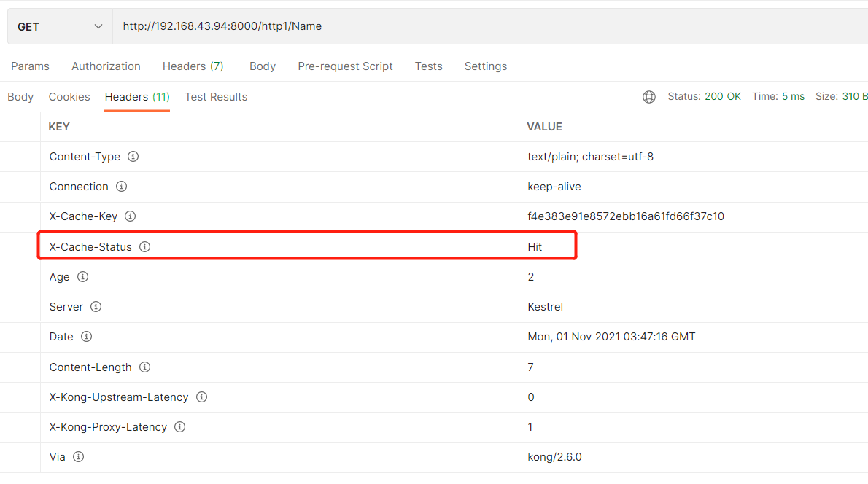
Task: Select the request Tests tab
Action: pyautogui.click(x=428, y=66)
